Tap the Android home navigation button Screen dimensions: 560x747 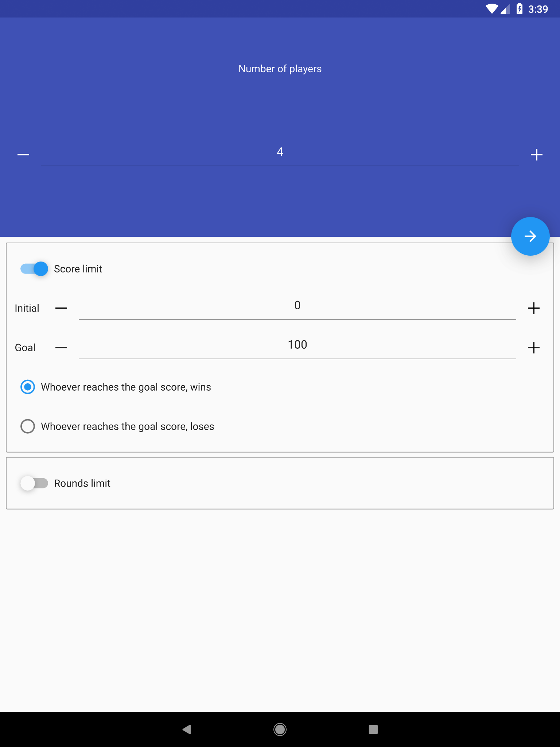[x=280, y=729]
